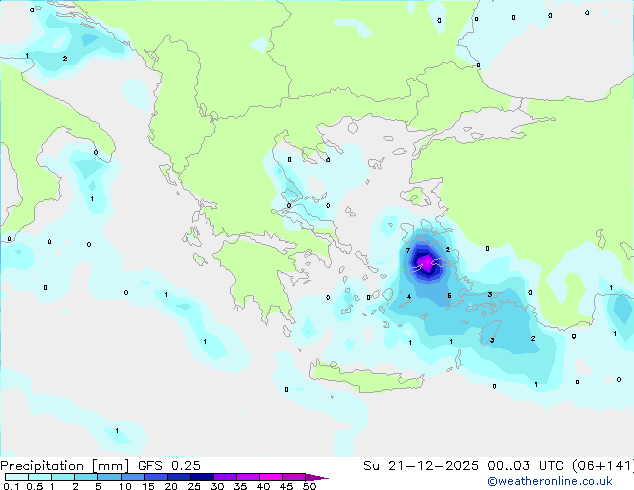The height and width of the screenshot is (490, 634).
Task: Click the 30–35 mm purple legend swatch
Action: pos(224,477)
